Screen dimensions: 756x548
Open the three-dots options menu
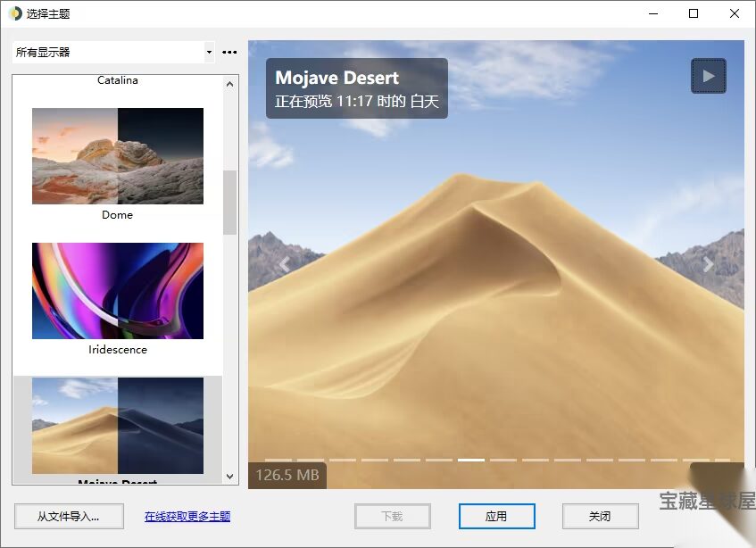(229, 52)
